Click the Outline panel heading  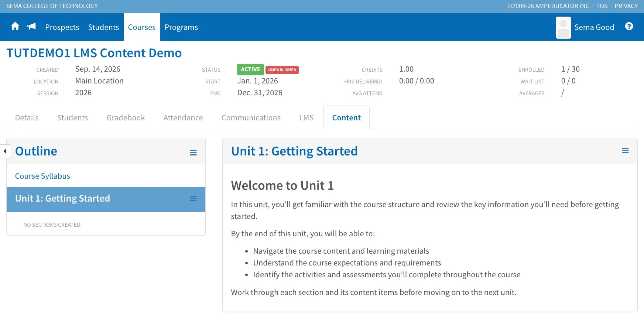pos(36,151)
